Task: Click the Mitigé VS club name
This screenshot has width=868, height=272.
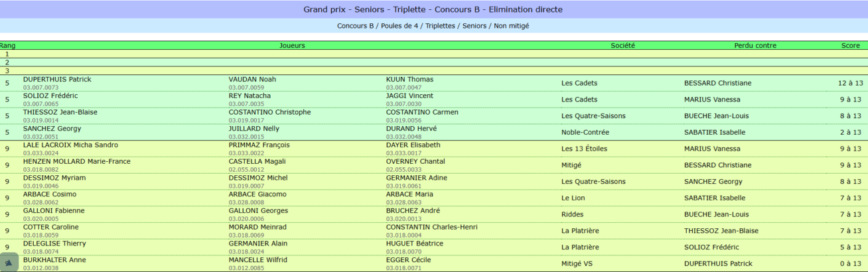Action: tap(577, 264)
